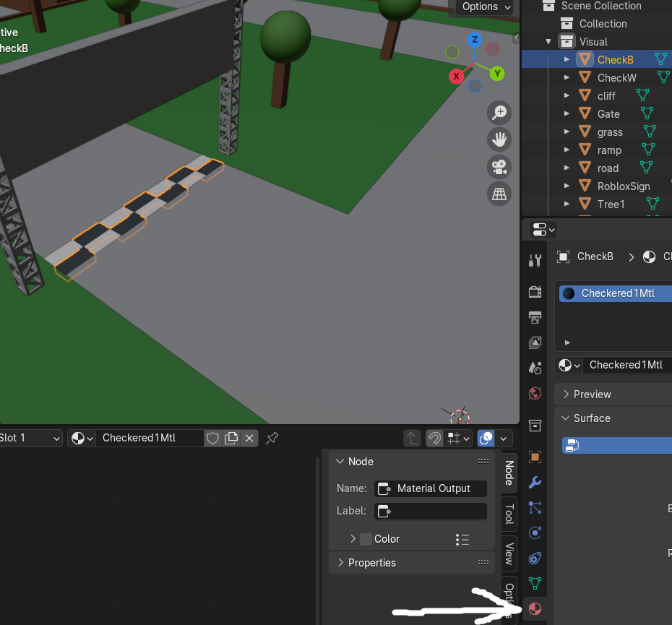The height and width of the screenshot is (625, 672).
Task: Click the Z axis on navigation gizmo
Action: 475,40
